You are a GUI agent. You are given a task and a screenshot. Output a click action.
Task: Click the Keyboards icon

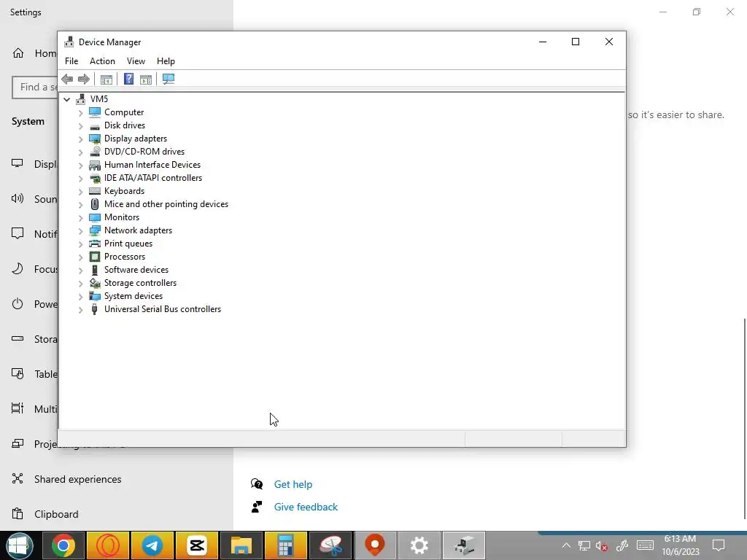click(95, 191)
